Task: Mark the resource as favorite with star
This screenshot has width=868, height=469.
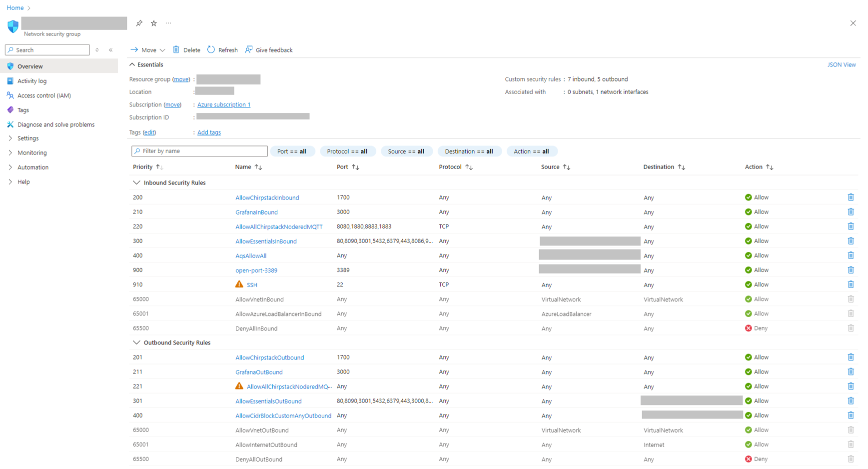Action: pos(154,23)
